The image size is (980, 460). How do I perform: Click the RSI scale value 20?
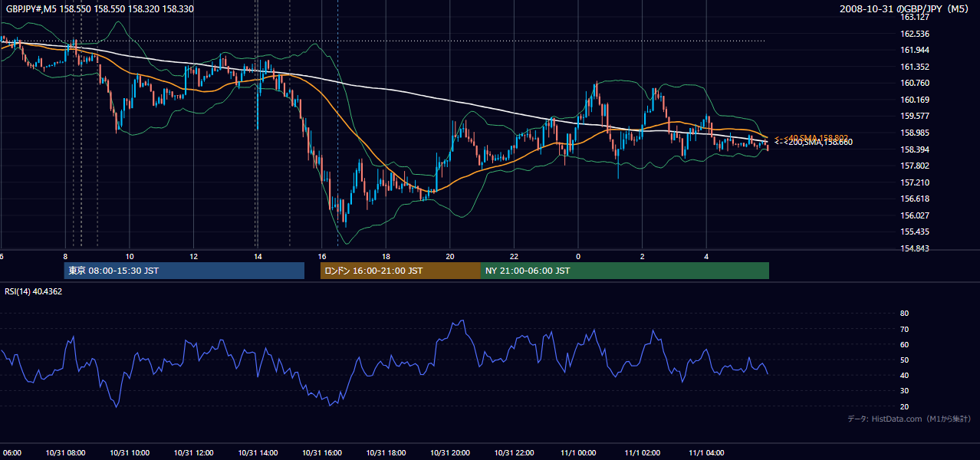pyautogui.click(x=904, y=407)
